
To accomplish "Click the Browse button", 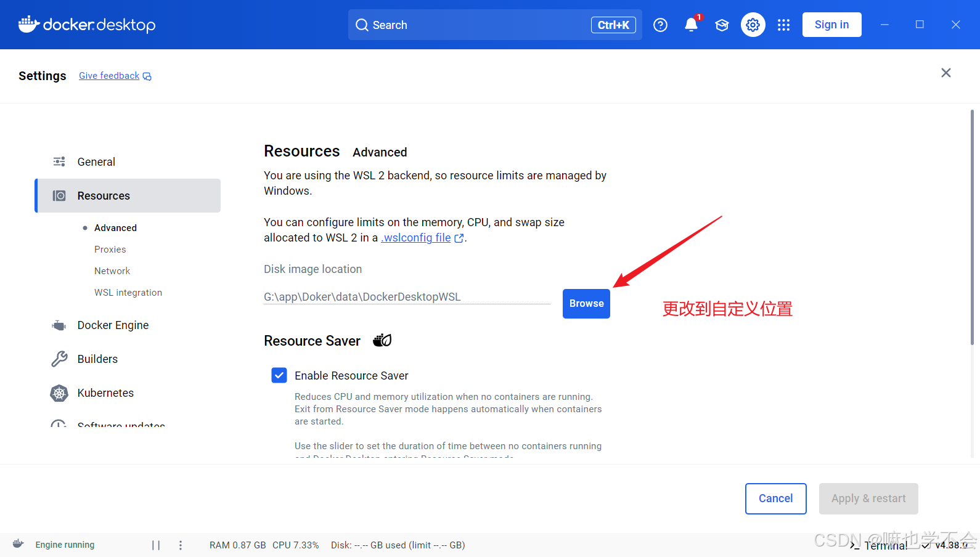I will [586, 304].
